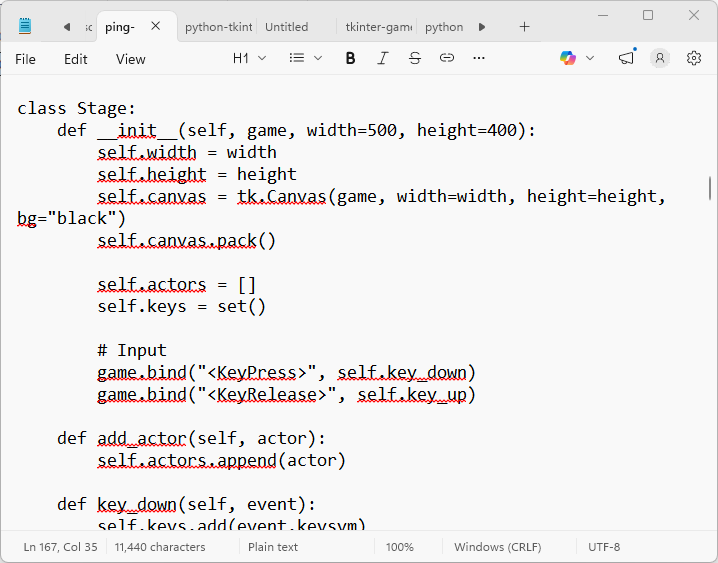Expand the heading style dropdown arrow
Image resolution: width=718 pixels, height=563 pixels.
click(262, 58)
